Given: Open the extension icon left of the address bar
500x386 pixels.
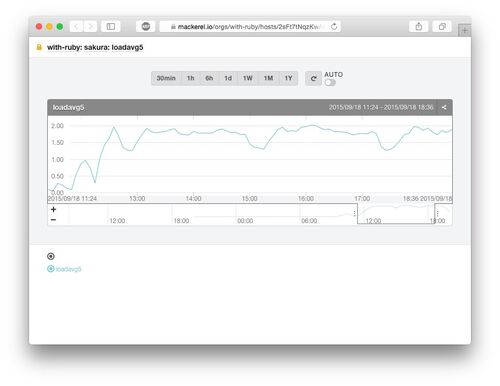Looking at the screenshot, I should point(146,26).
